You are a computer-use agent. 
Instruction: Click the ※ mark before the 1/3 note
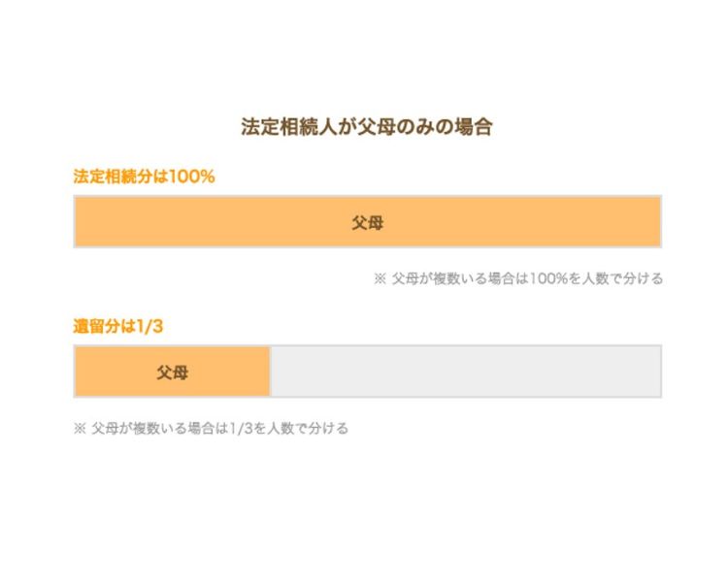(x=80, y=428)
